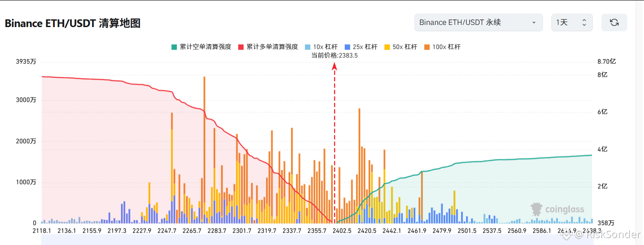Click the green 累计空单清算强度 color swatch
Screen dimensions: 644x245
[174, 47]
